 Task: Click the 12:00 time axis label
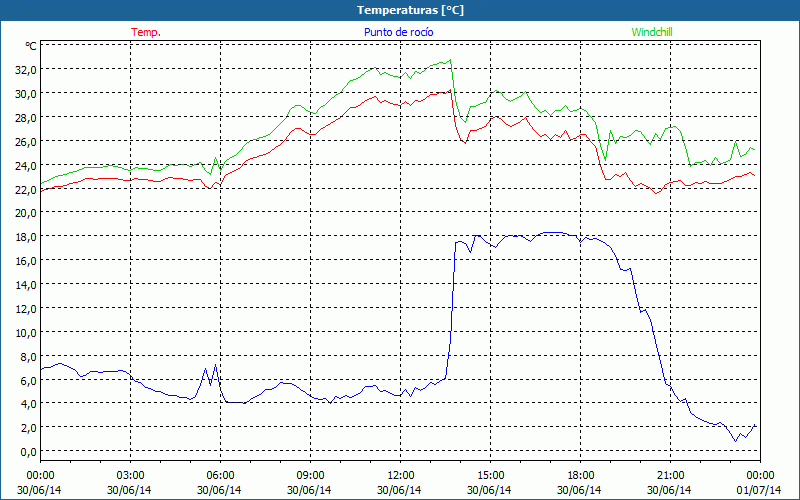(x=401, y=476)
